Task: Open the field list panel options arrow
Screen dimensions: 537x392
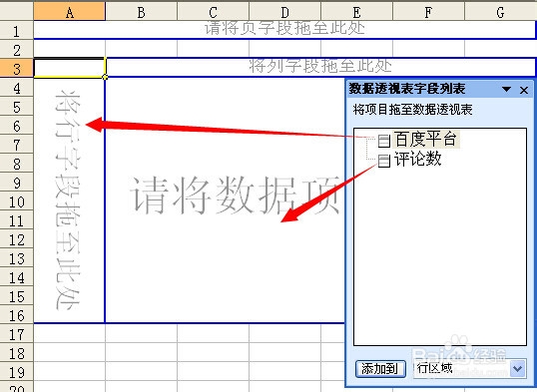Action: pyautogui.click(x=506, y=90)
